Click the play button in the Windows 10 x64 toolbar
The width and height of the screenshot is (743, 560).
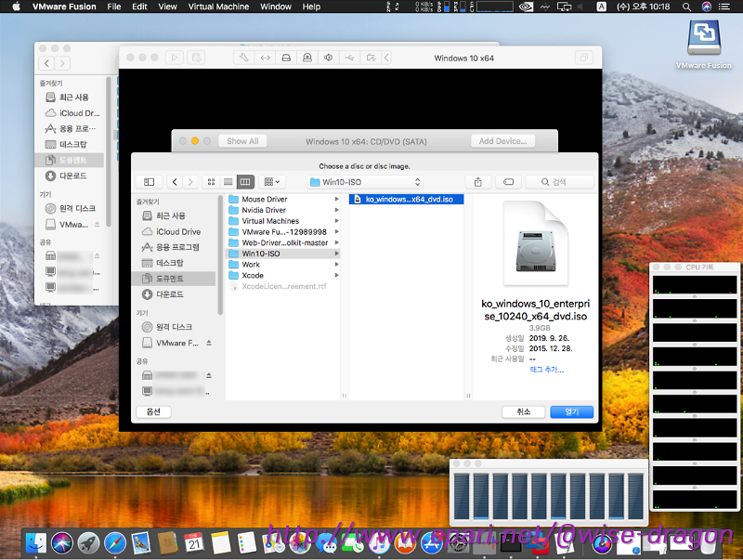click(x=175, y=58)
